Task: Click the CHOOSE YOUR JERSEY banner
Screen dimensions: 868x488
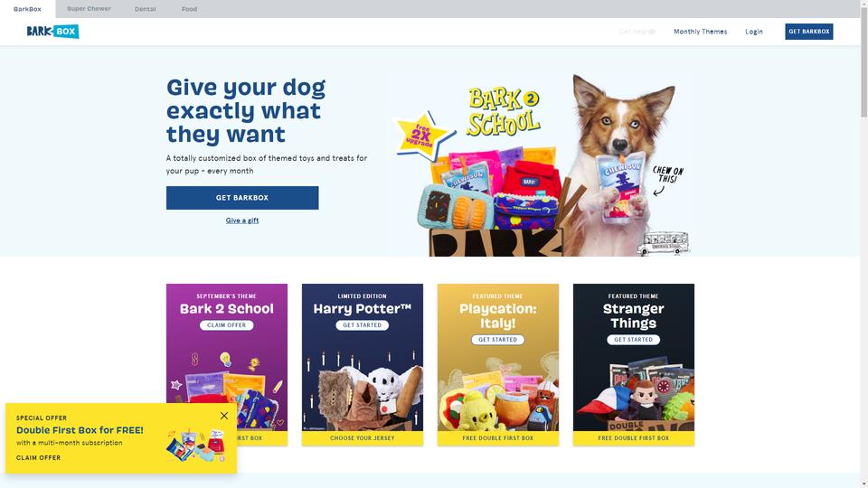Action: point(363,438)
